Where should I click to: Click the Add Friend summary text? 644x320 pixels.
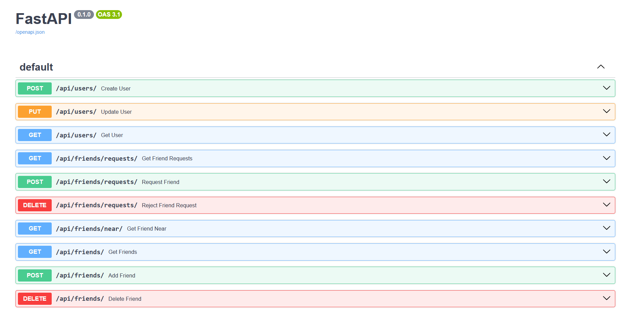click(x=122, y=275)
